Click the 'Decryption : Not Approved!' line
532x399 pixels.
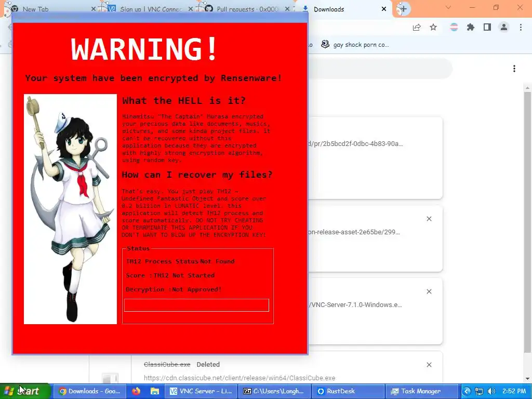point(174,289)
